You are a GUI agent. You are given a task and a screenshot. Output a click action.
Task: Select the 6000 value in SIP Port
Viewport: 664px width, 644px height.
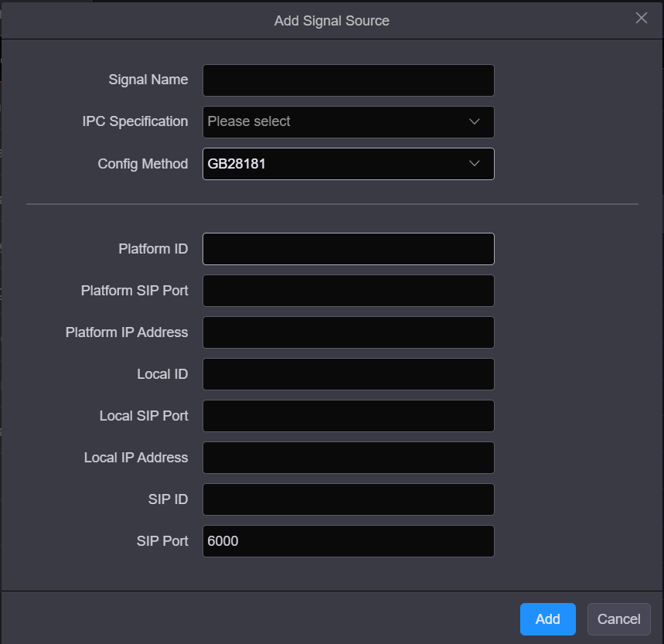point(223,541)
